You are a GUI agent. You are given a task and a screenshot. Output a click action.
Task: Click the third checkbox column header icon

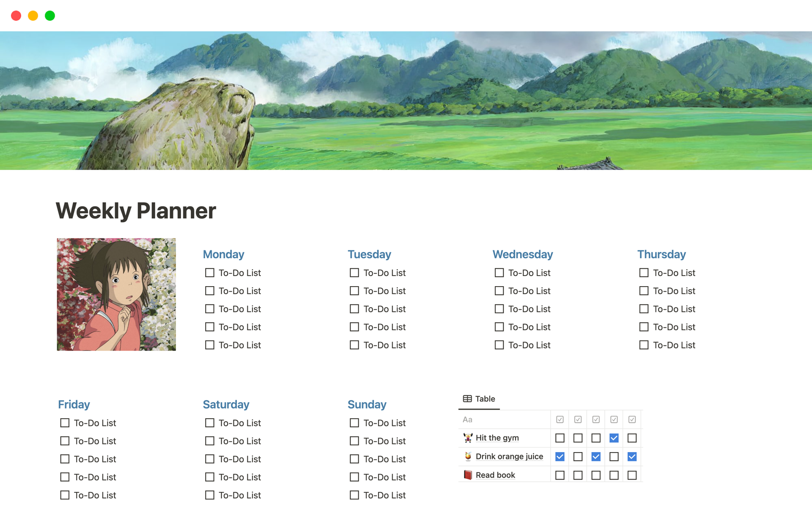596,420
